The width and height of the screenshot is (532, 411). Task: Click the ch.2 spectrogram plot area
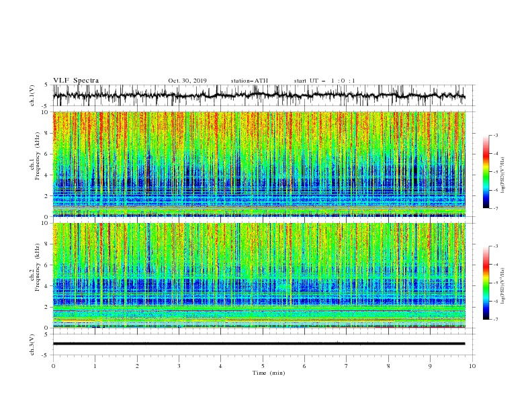pyautogui.click(x=259, y=275)
